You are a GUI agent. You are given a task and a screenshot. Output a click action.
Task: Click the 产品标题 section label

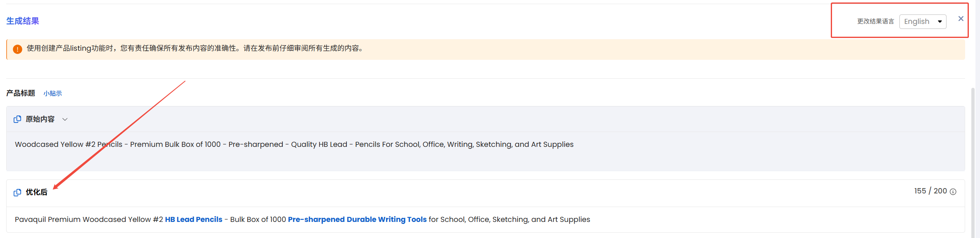click(21, 93)
